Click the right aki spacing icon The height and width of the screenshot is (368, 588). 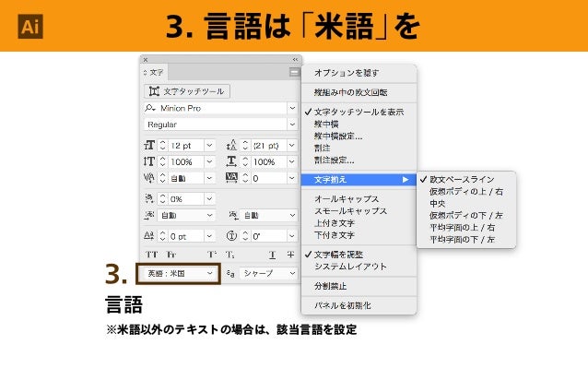pyautogui.click(x=233, y=215)
